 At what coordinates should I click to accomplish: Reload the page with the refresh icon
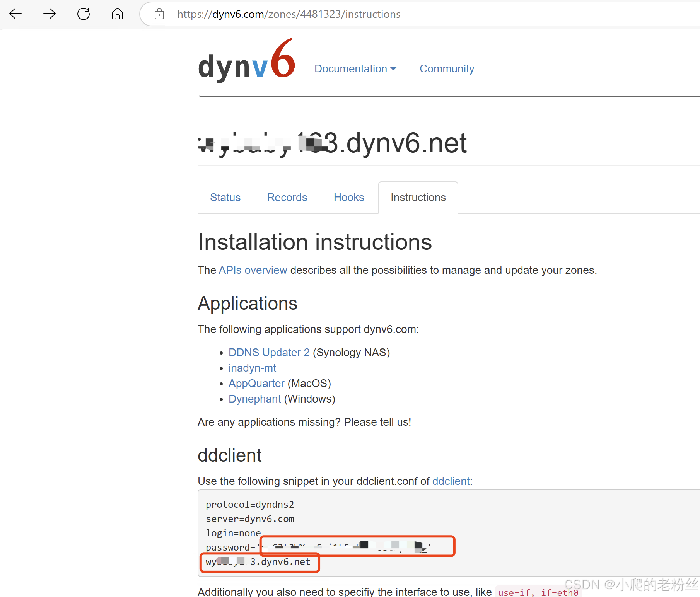[84, 14]
